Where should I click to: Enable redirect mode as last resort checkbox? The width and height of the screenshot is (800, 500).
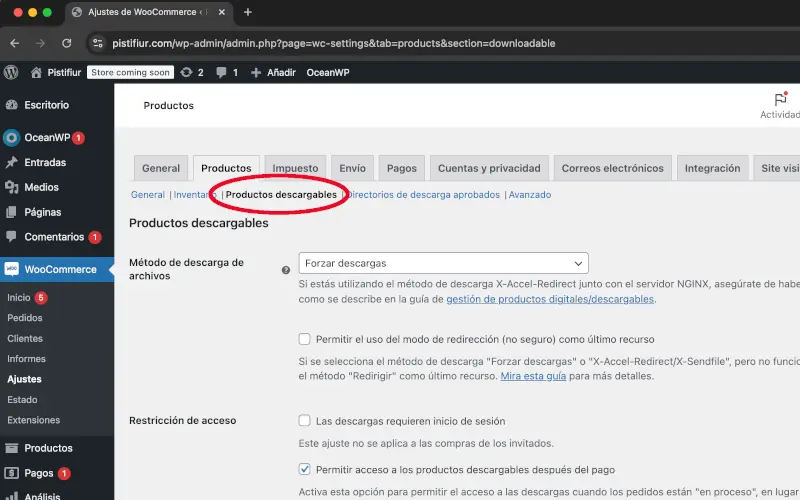click(305, 339)
